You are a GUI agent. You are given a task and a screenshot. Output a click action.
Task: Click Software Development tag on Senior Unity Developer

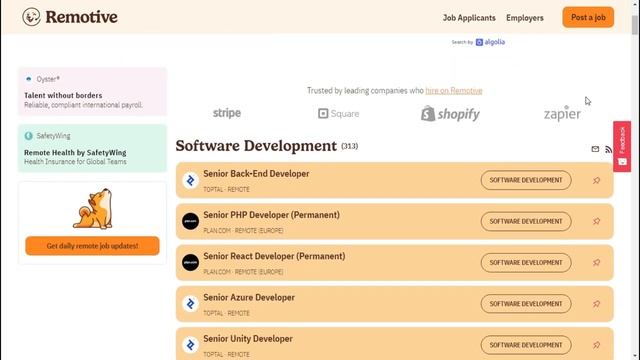pyautogui.click(x=526, y=345)
